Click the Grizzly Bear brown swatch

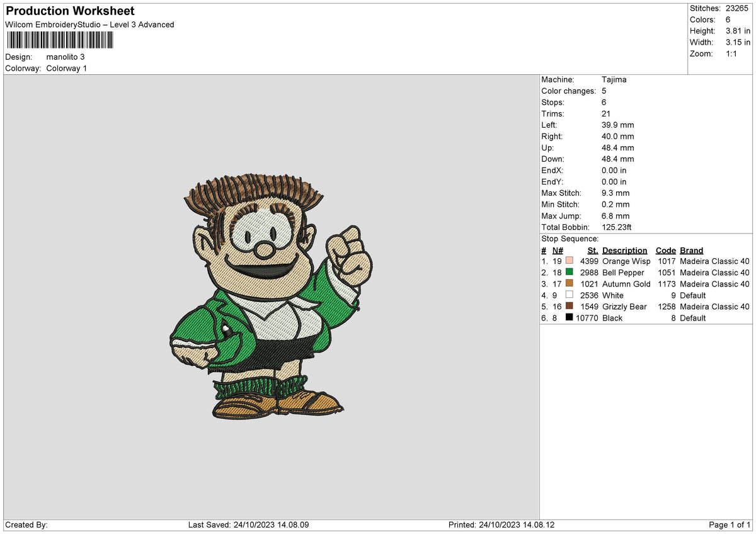coord(570,306)
